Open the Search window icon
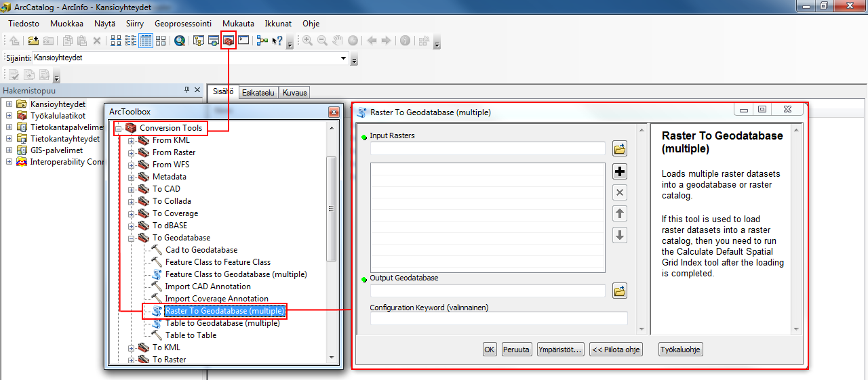 pos(214,41)
